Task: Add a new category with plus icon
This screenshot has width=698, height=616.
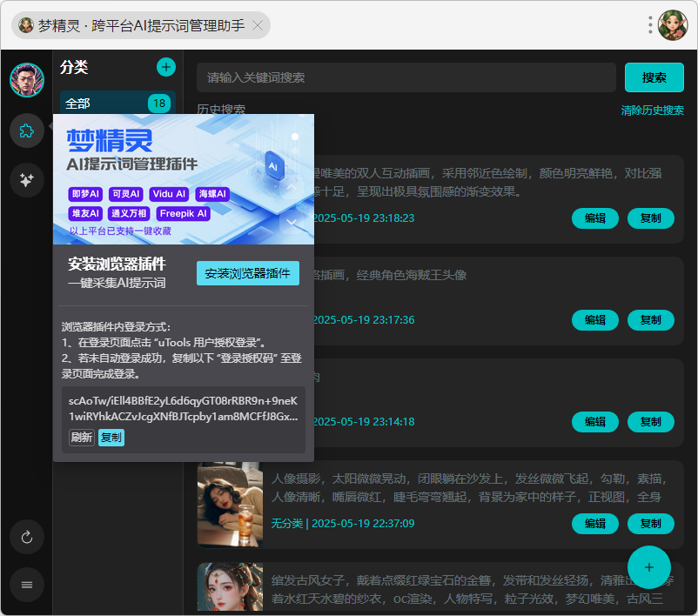Action: [x=166, y=67]
